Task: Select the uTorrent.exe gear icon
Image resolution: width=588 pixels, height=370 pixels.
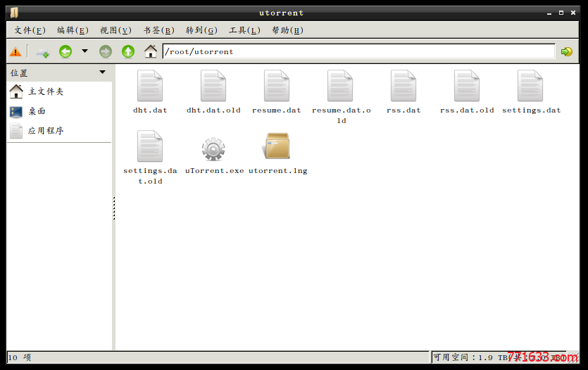Action: click(x=213, y=149)
